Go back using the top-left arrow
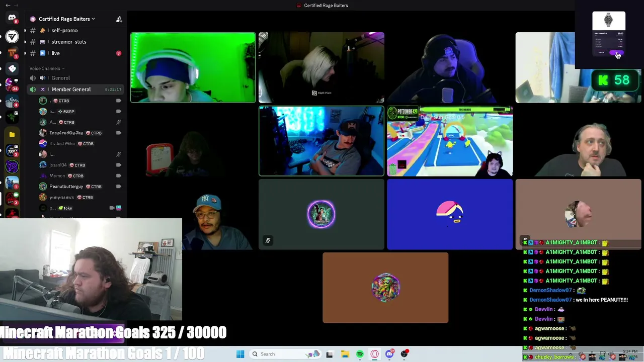This screenshot has height=362, width=644. tap(8, 5)
